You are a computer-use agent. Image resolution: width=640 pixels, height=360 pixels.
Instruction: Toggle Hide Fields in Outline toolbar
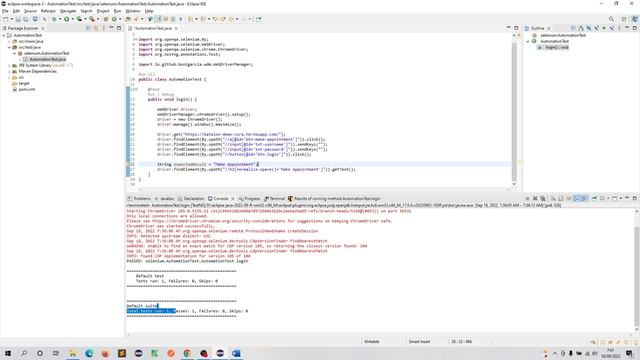pyautogui.click(x=589, y=28)
